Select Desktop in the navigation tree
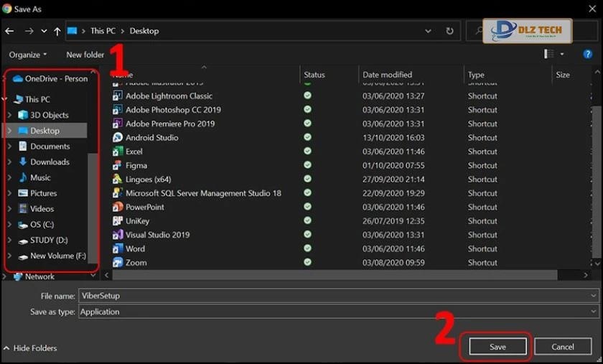Screen dimensions: 603x364 45,131
